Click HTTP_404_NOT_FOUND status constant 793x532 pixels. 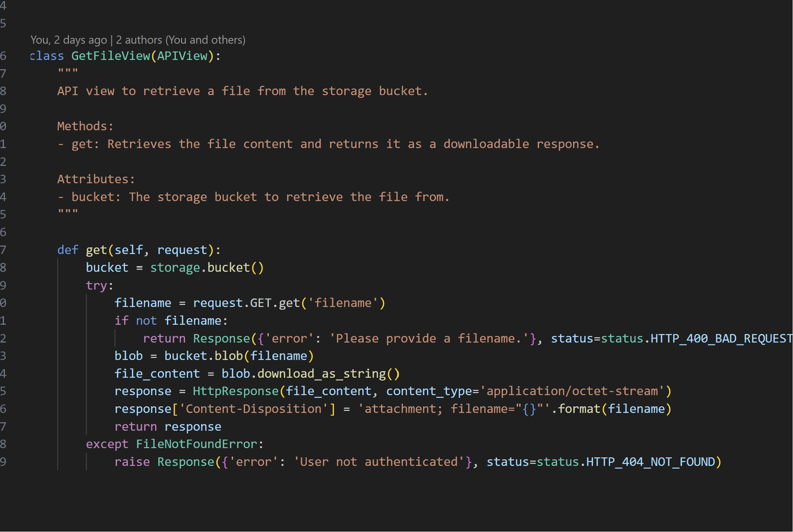650,462
